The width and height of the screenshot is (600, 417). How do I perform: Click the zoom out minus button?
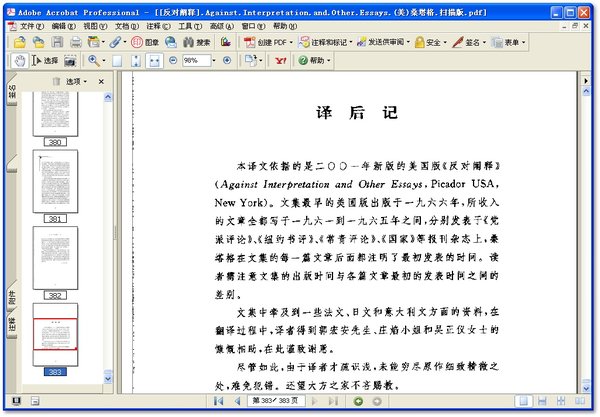click(173, 60)
